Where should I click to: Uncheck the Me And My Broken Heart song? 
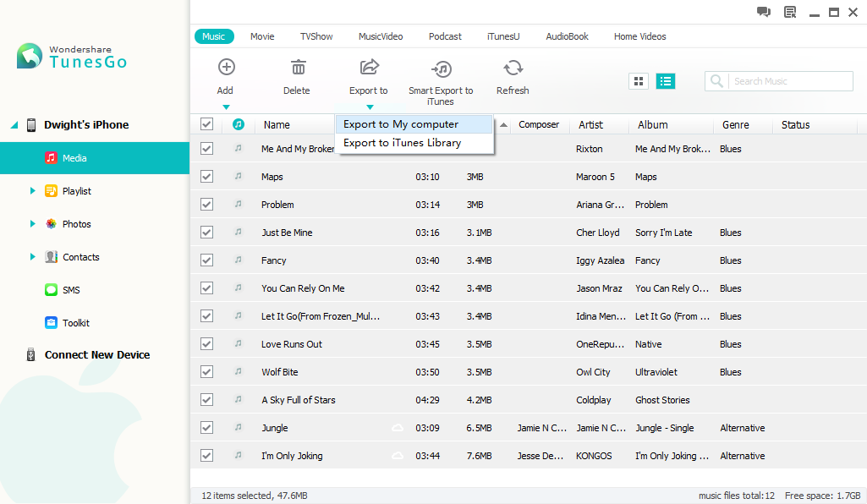(x=206, y=149)
